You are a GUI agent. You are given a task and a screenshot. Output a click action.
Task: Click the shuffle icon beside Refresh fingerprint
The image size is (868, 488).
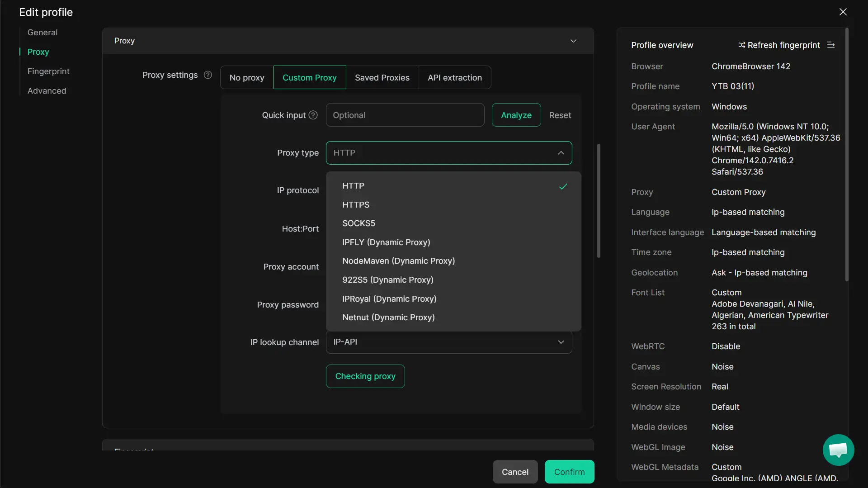[741, 45]
